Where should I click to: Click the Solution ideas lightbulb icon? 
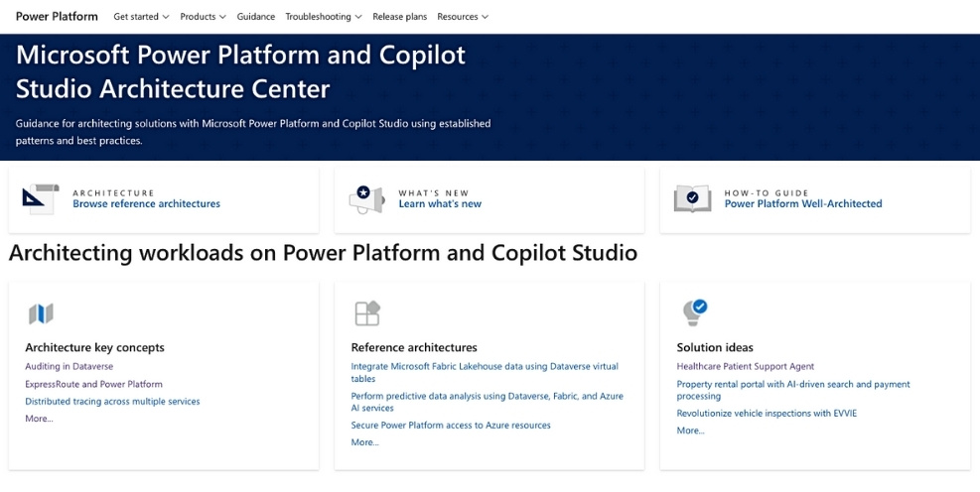pyautogui.click(x=694, y=312)
